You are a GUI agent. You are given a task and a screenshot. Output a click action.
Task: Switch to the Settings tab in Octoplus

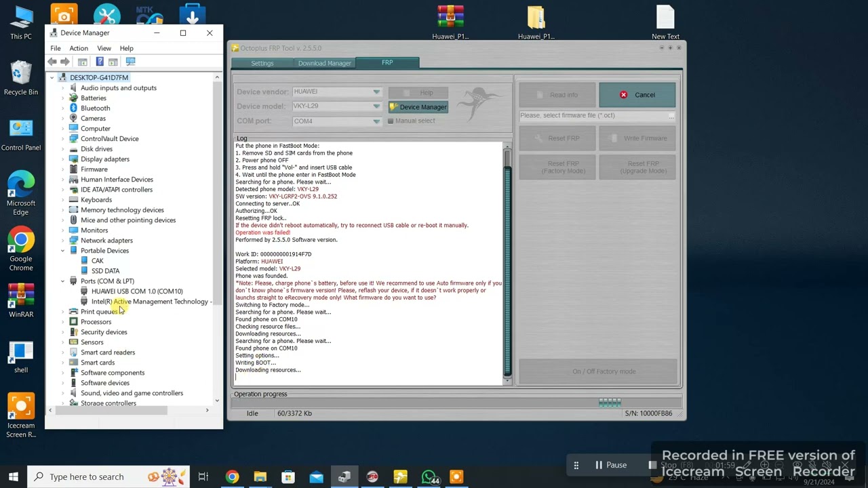tap(262, 63)
